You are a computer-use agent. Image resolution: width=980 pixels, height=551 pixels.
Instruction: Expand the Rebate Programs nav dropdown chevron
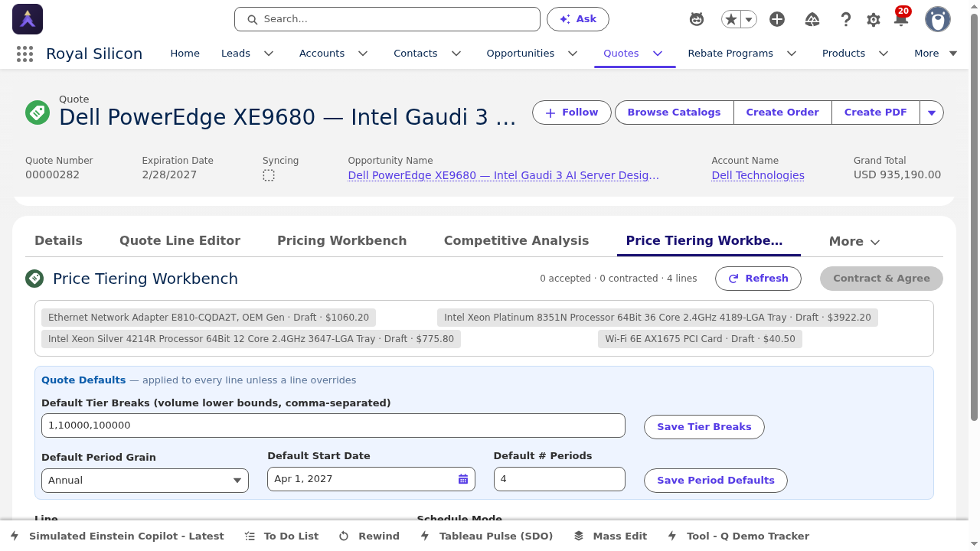click(x=792, y=54)
